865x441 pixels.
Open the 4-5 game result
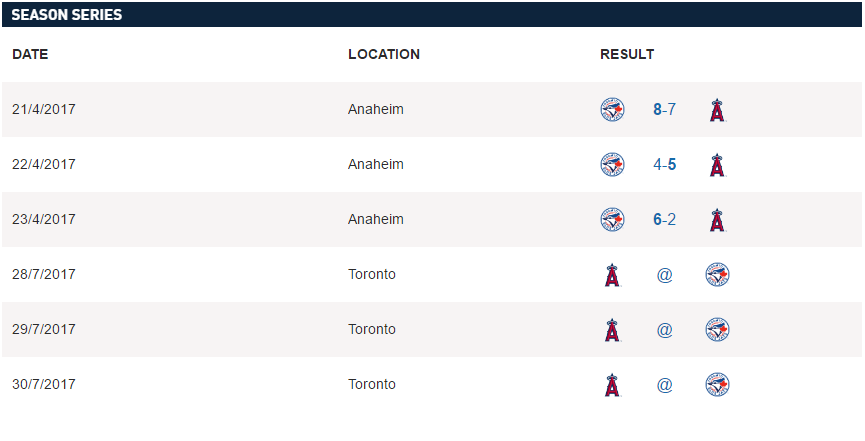coord(664,165)
